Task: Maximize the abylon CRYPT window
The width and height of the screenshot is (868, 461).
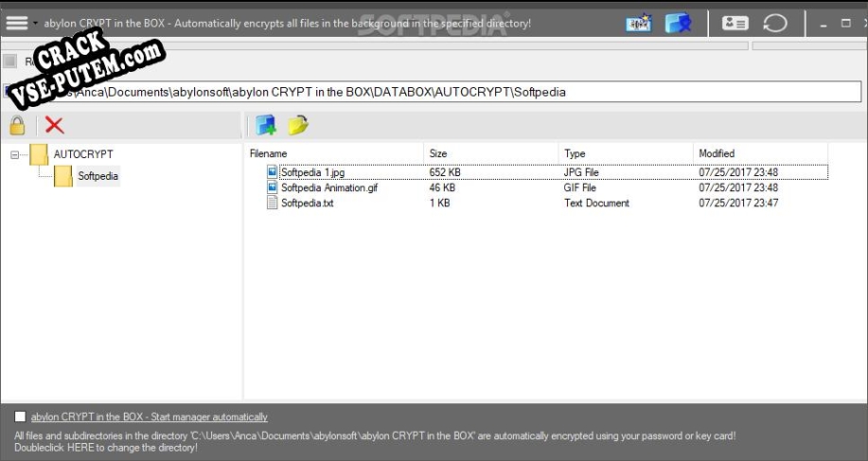Action: pos(846,24)
